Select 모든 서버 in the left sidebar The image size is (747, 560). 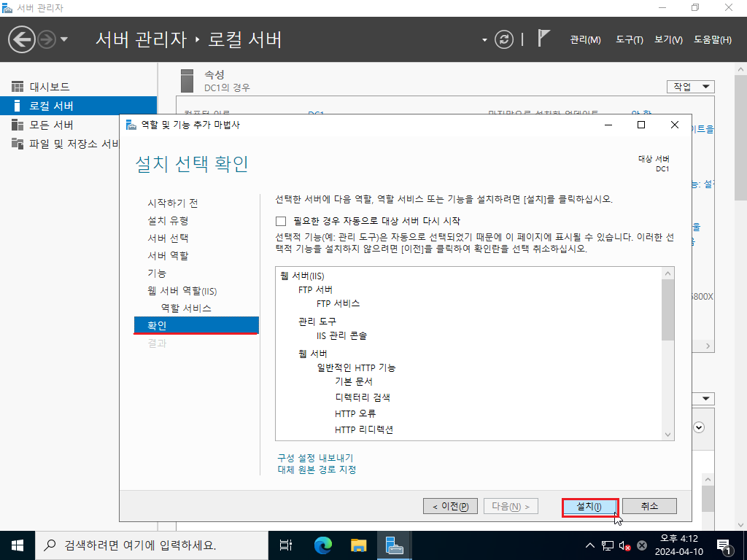[x=60, y=125]
